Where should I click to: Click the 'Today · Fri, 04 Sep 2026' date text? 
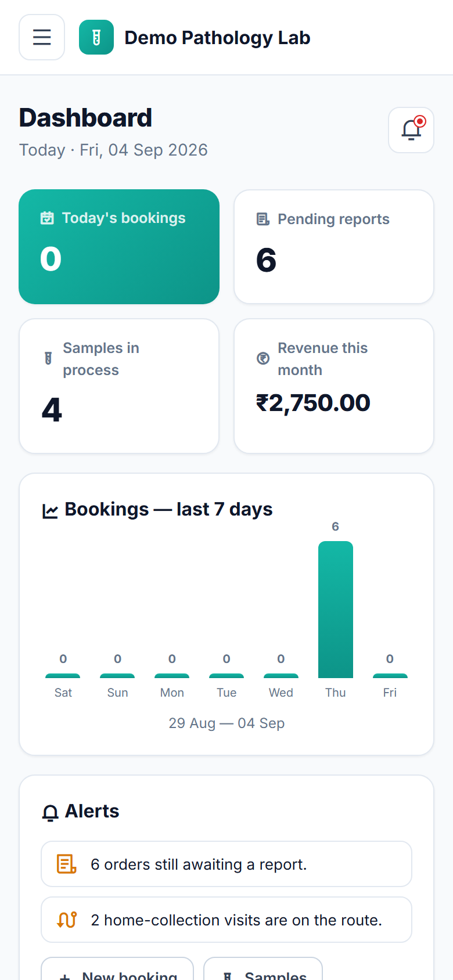point(113,150)
